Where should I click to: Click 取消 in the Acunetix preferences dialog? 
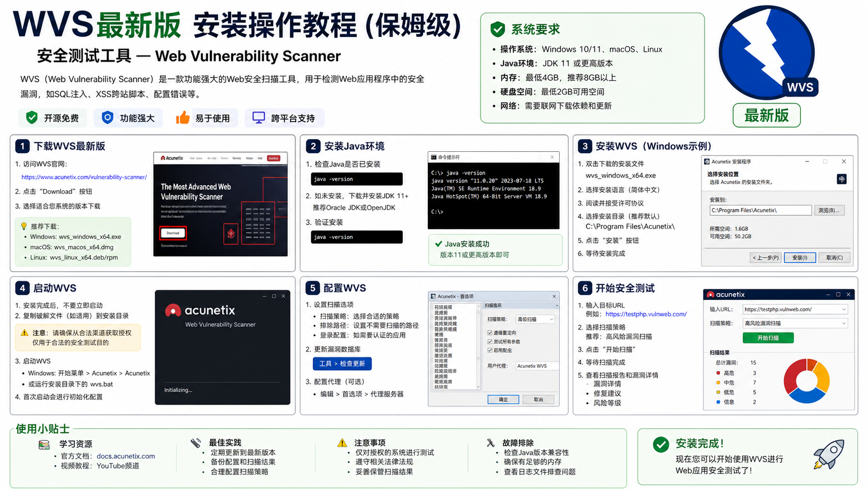538,400
